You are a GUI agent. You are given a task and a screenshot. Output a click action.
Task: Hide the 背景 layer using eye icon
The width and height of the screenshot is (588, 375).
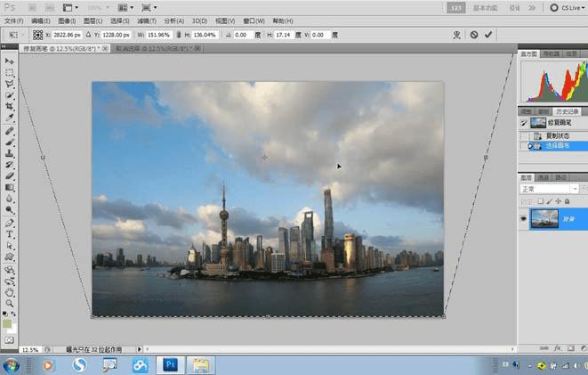[523, 218]
